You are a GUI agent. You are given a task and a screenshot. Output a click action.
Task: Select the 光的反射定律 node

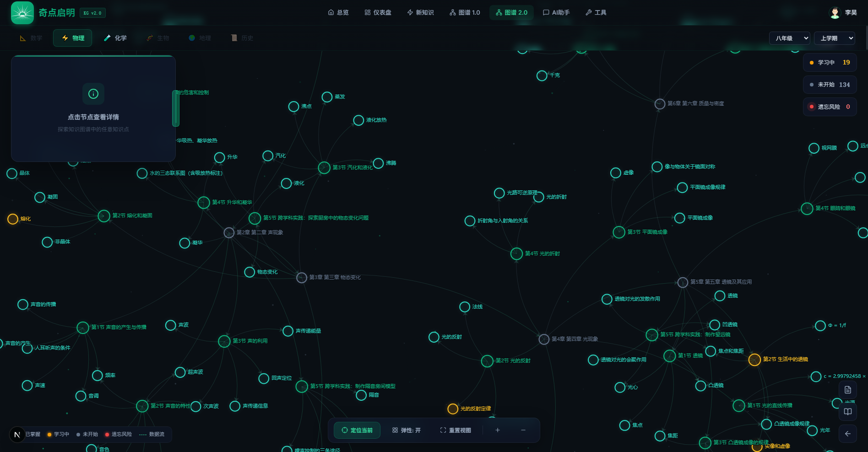tap(453, 409)
